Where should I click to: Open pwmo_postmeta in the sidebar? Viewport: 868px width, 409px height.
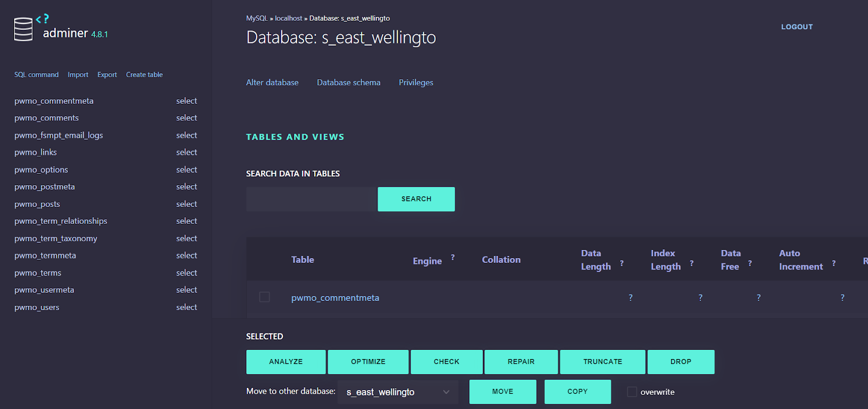click(44, 187)
